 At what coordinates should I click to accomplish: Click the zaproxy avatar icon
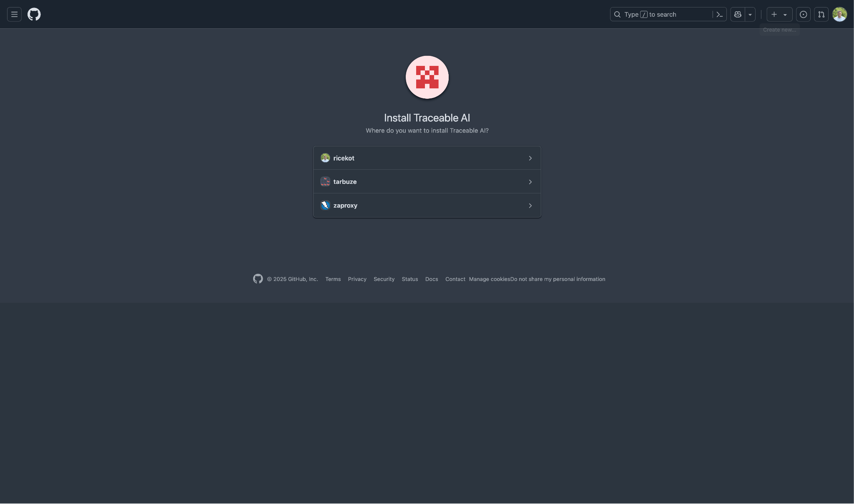tap(325, 206)
